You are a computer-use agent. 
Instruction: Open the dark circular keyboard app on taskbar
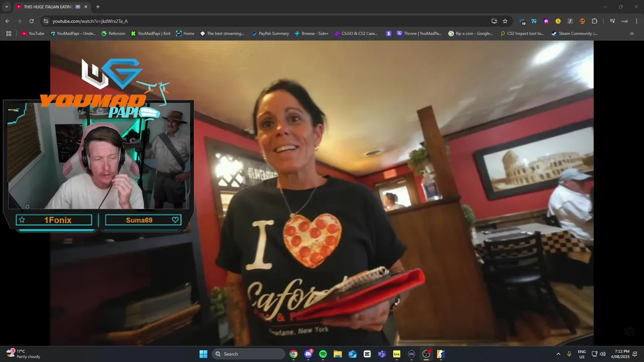point(412,354)
